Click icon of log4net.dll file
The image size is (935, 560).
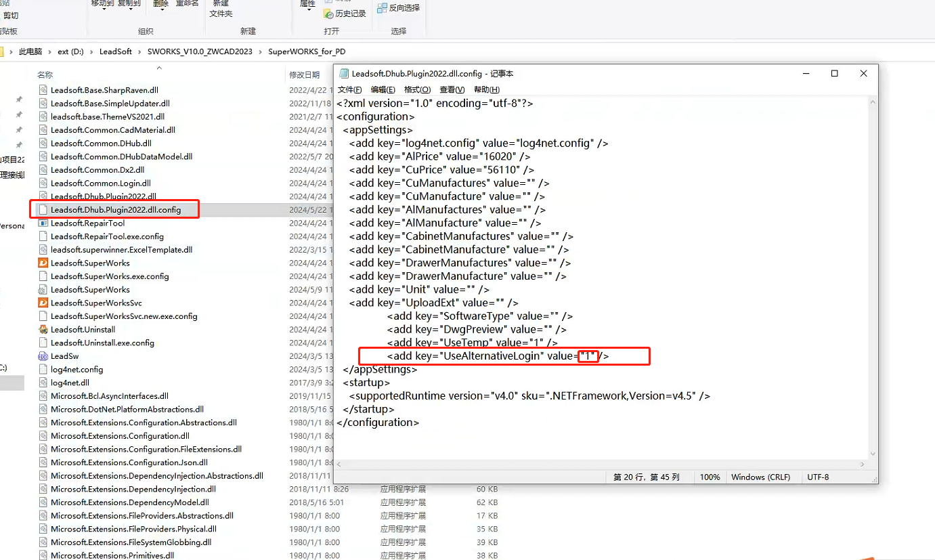[x=43, y=383]
